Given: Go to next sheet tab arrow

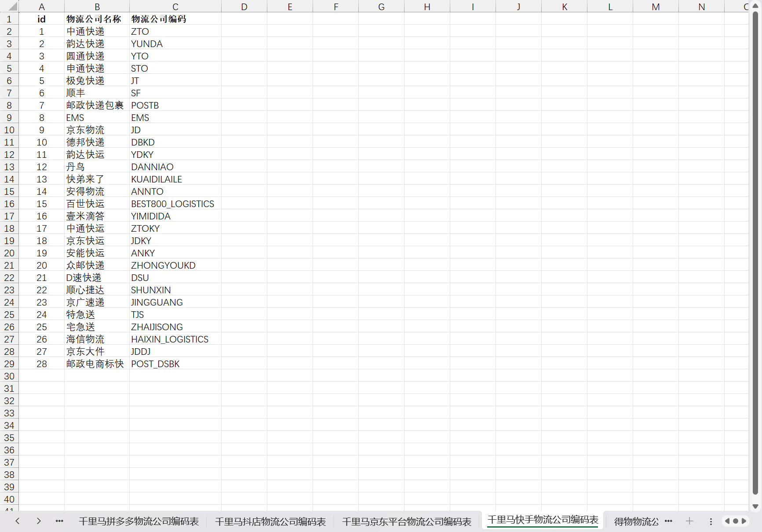Looking at the screenshot, I should pyautogui.click(x=39, y=521).
